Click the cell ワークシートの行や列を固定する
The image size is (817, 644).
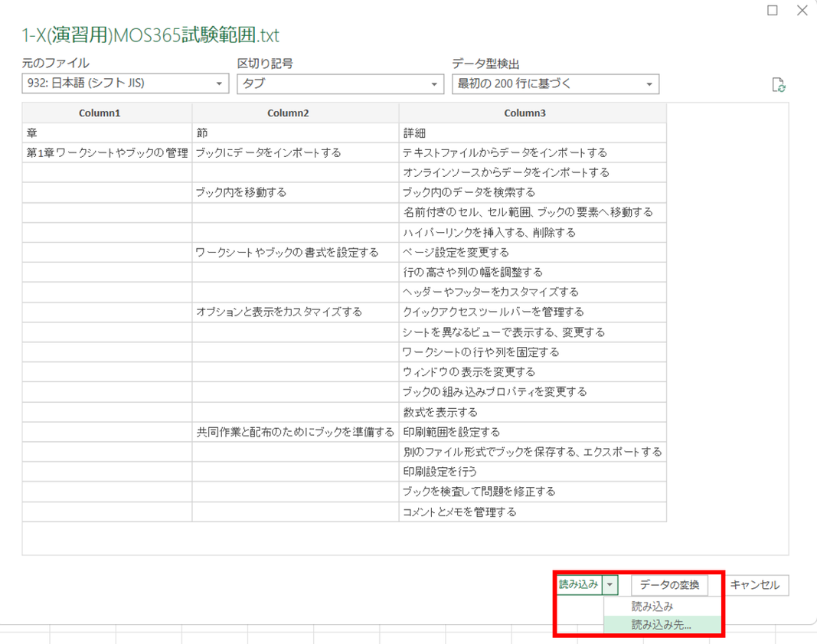click(532, 351)
